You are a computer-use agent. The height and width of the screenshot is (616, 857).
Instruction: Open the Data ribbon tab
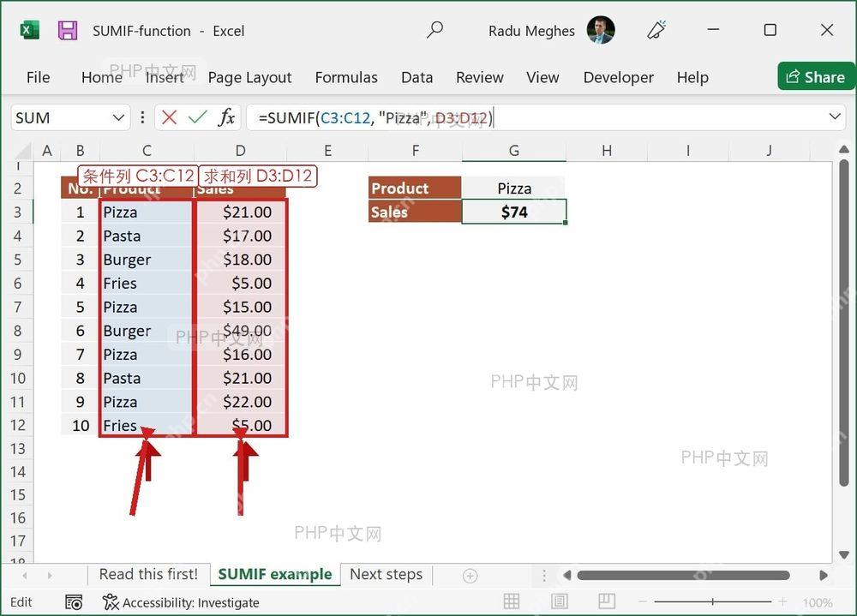tap(417, 78)
